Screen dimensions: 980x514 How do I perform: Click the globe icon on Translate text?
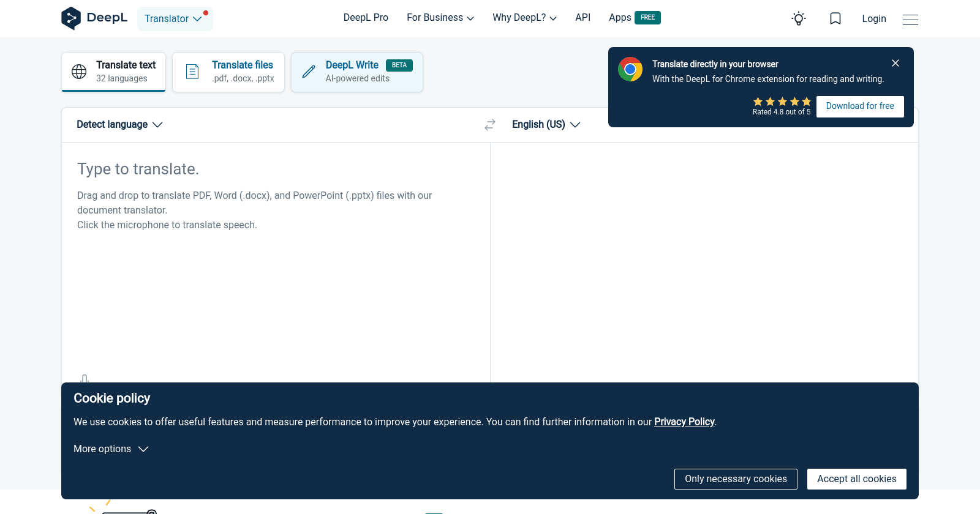point(79,72)
